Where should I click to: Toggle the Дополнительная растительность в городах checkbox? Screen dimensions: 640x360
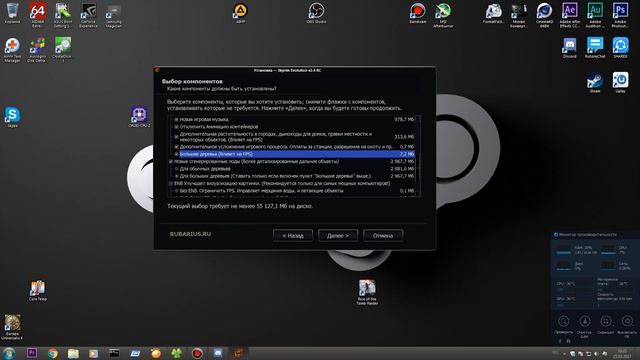pyautogui.click(x=176, y=137)
